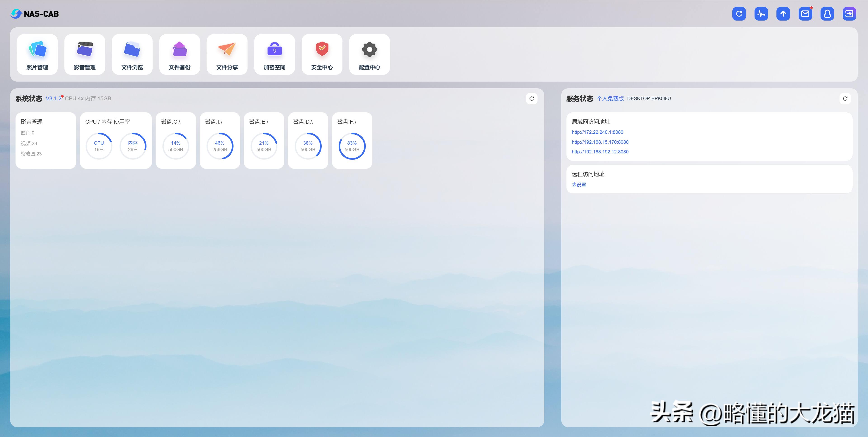Open the activity monitor icon
This screenshot has height=437, width=868.
point(761,14)
